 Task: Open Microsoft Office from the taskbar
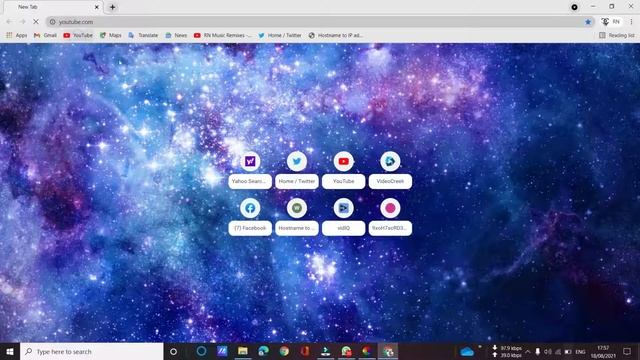304,351
